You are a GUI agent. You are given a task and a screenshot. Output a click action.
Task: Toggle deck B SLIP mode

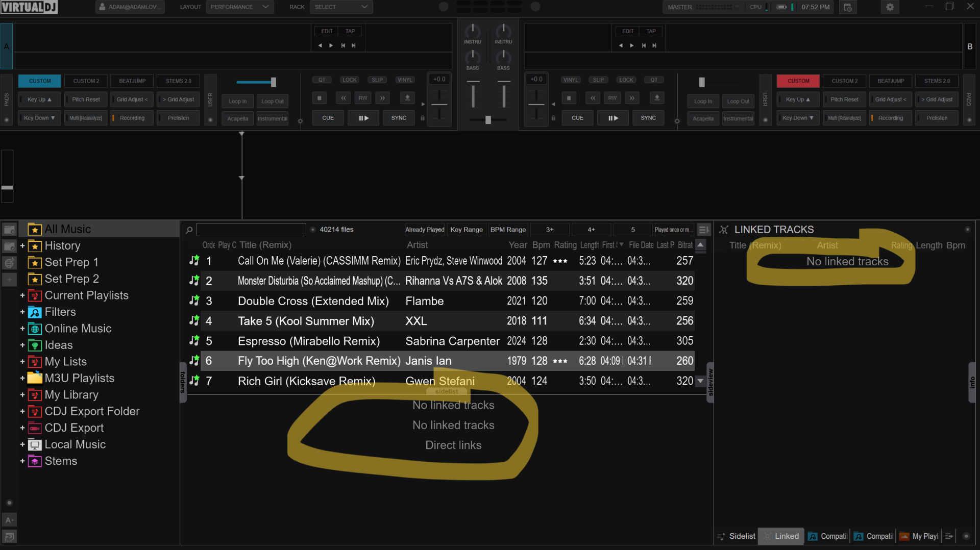599,80
